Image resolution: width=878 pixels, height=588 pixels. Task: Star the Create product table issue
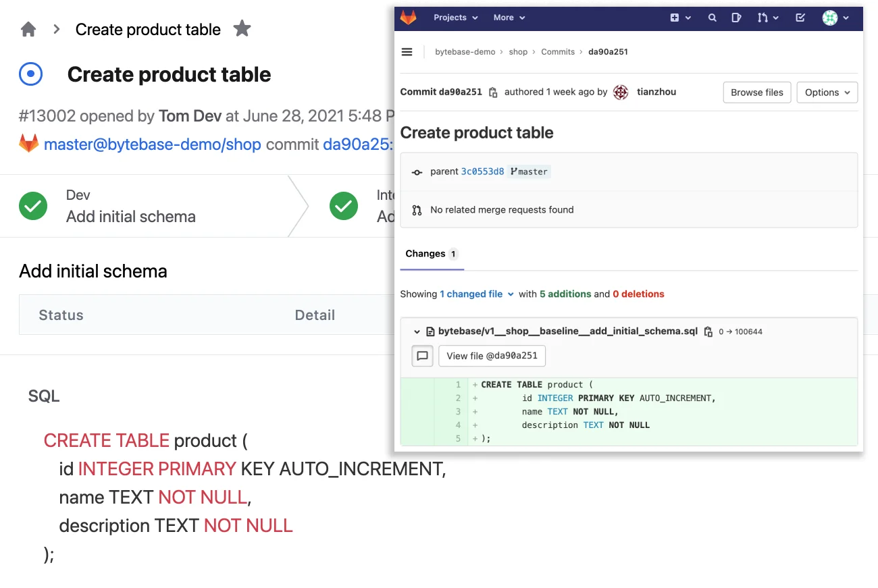(242, 28)
